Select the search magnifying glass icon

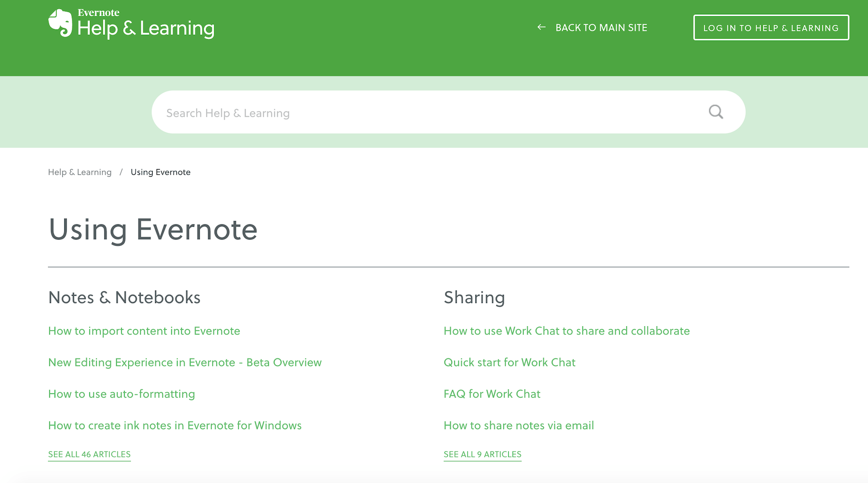(x=716, y=111)
